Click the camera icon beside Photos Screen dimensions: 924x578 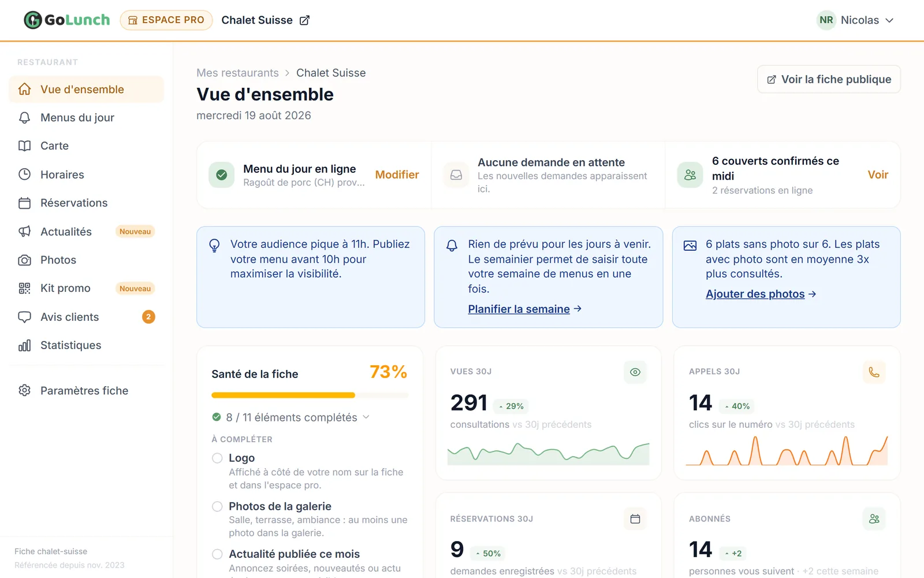pyautogui.click(x=24, y=260)
